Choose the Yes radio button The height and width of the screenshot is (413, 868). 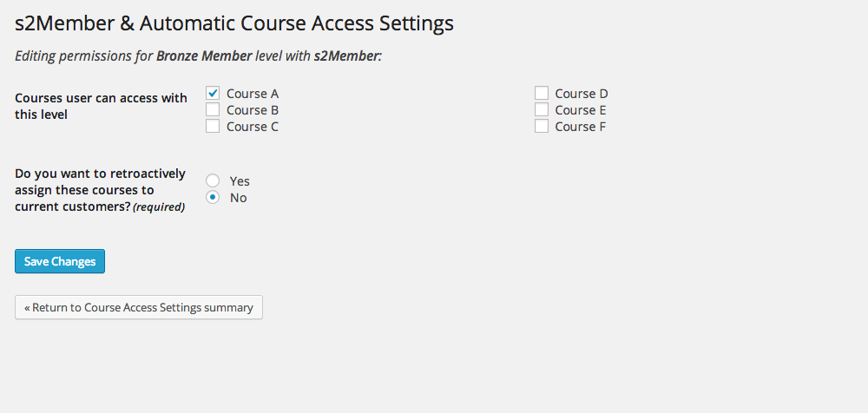213,180
